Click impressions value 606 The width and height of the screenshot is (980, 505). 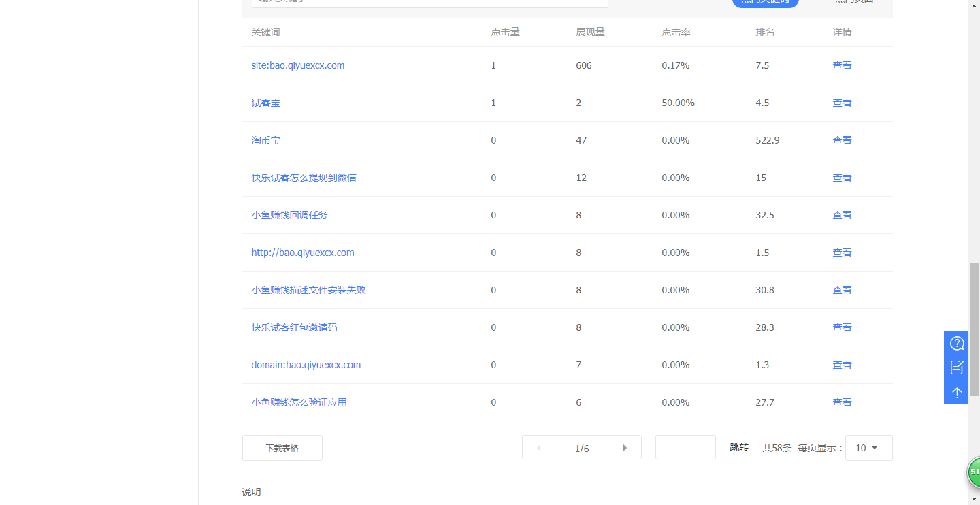pos(584,65)
